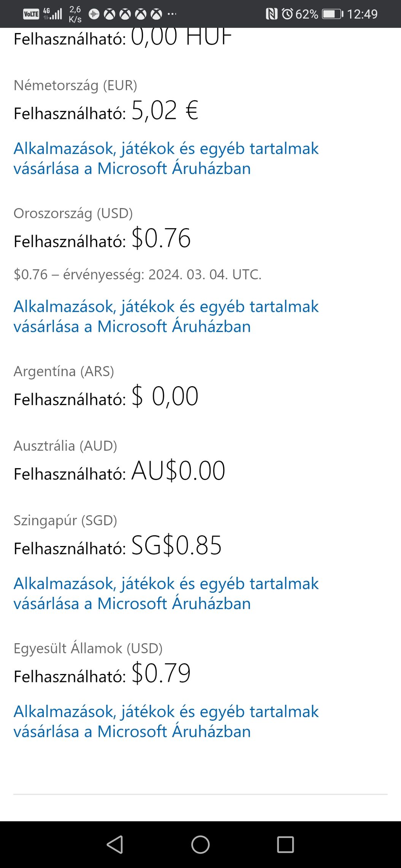This screenshot has height=868, width=401.
Task: Open Microsoft Áruház link under Oroszország balance
Action: pyautogui.click(x=166, y=316)
